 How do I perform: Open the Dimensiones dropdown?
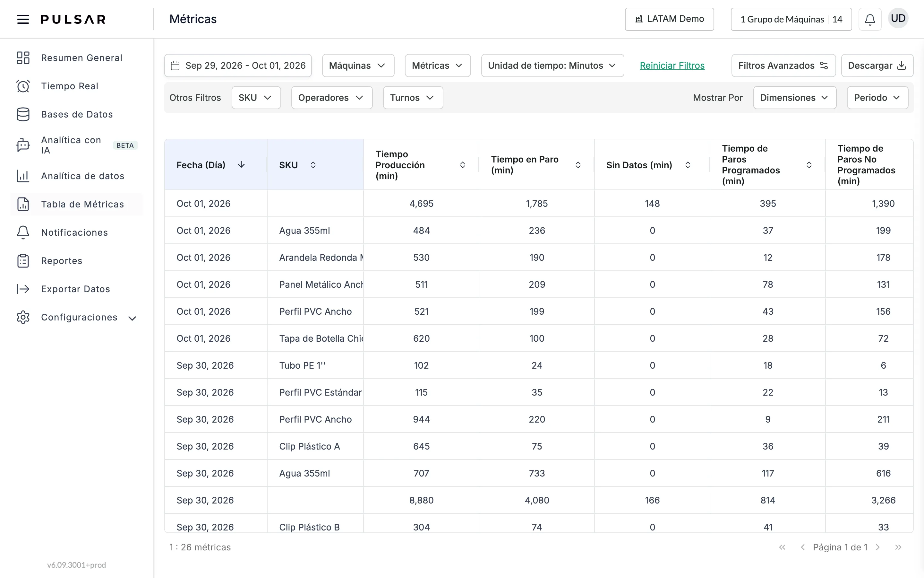pyautogui.click(x=795, y=98)
